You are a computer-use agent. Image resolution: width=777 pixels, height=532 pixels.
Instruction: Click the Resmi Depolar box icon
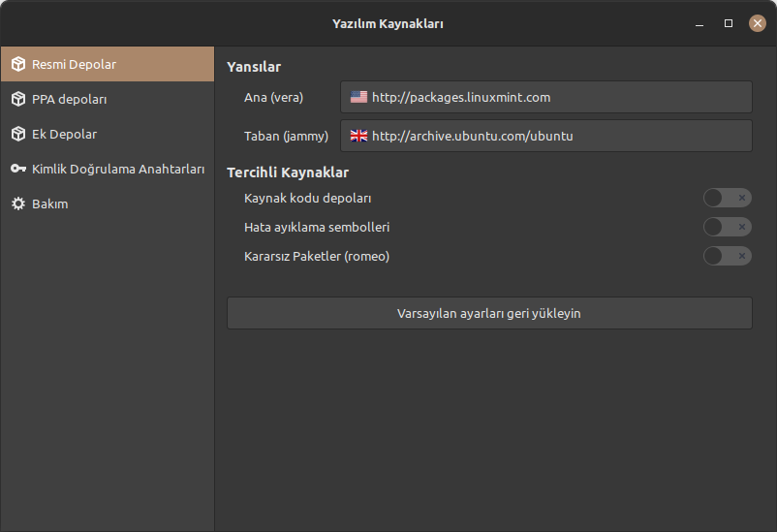click(x=17, y=65)
